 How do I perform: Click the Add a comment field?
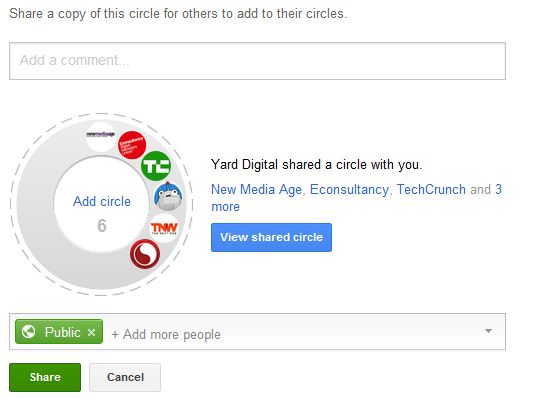pyautogui.click(x=257, y=61)
